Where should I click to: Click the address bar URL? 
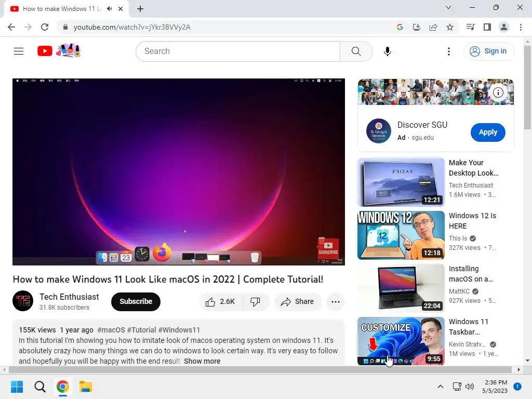tap(132, 27)
